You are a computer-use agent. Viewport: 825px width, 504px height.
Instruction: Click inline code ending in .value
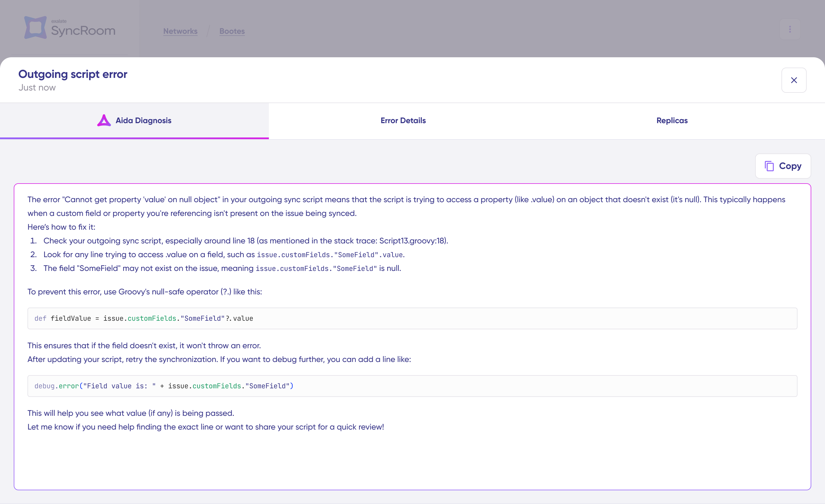coord(330,255)
